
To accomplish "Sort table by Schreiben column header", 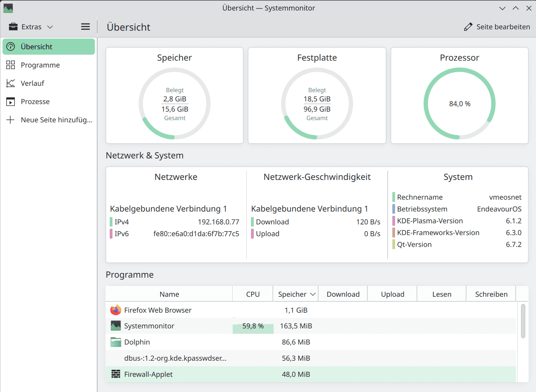I will [491, 294].
